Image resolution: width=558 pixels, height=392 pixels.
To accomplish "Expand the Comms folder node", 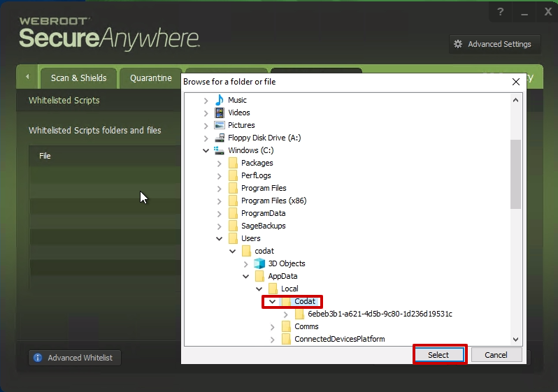I will 272,327.
